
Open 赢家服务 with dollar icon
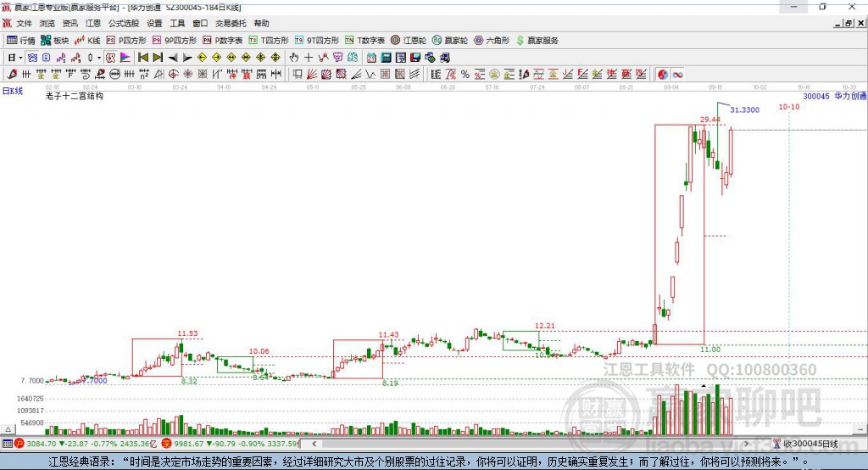point(537,41)
